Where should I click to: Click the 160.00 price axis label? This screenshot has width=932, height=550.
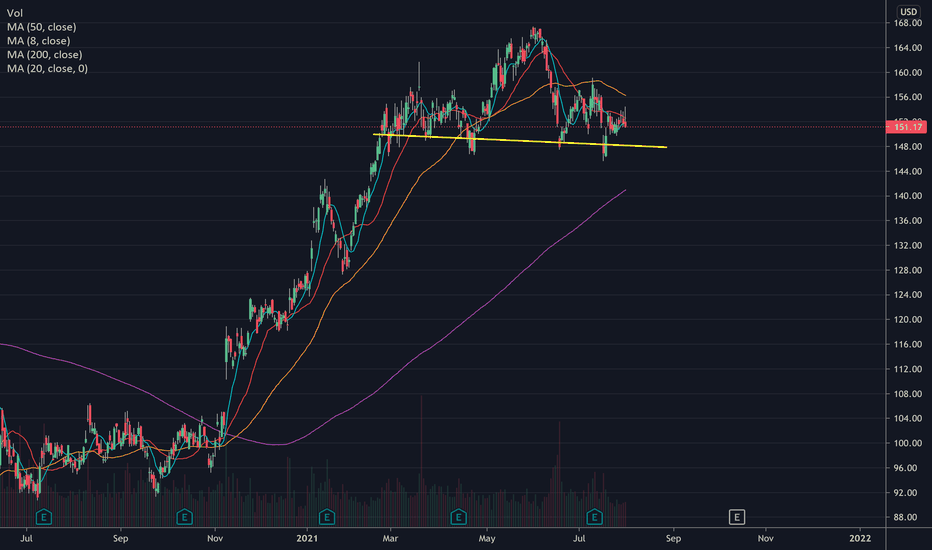[908, 73]
